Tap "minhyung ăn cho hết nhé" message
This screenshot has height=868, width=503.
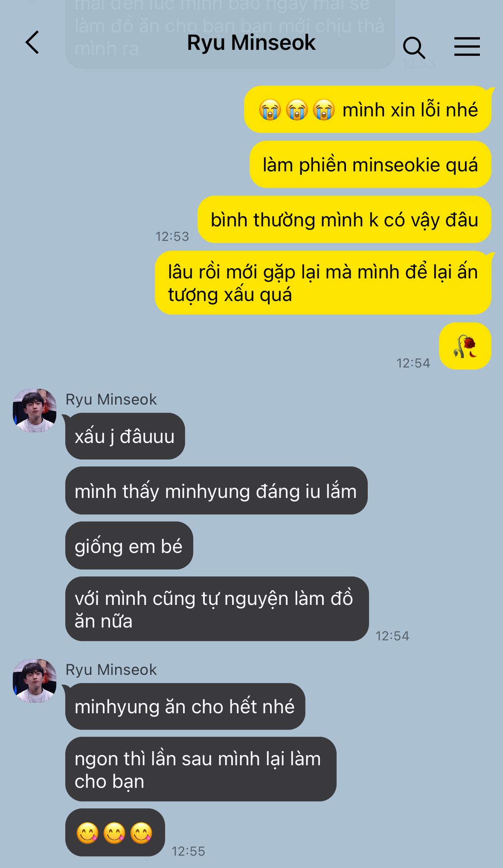pos(185,706)
